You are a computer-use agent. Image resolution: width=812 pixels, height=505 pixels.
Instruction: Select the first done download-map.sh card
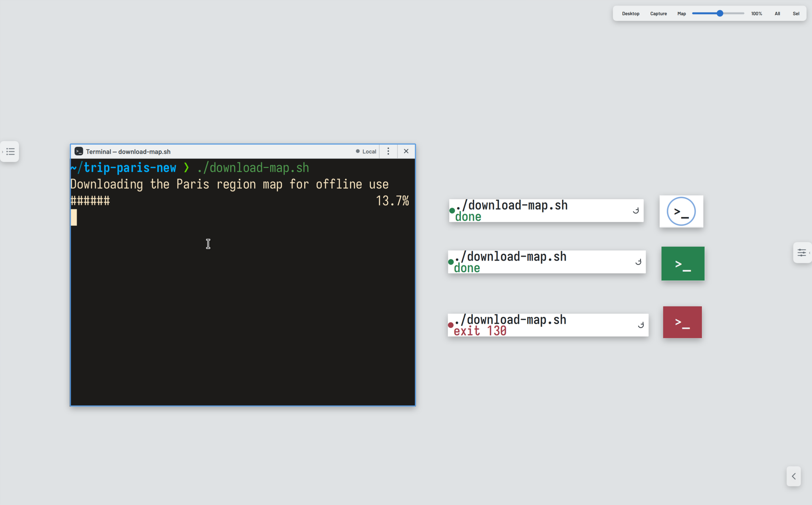(x=546, y=210)
